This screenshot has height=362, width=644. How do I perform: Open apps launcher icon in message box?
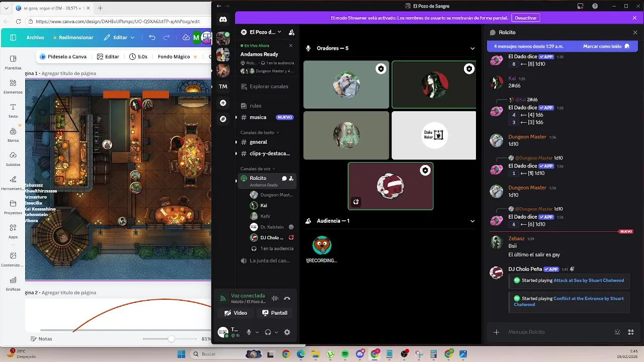tap(631, 332)
